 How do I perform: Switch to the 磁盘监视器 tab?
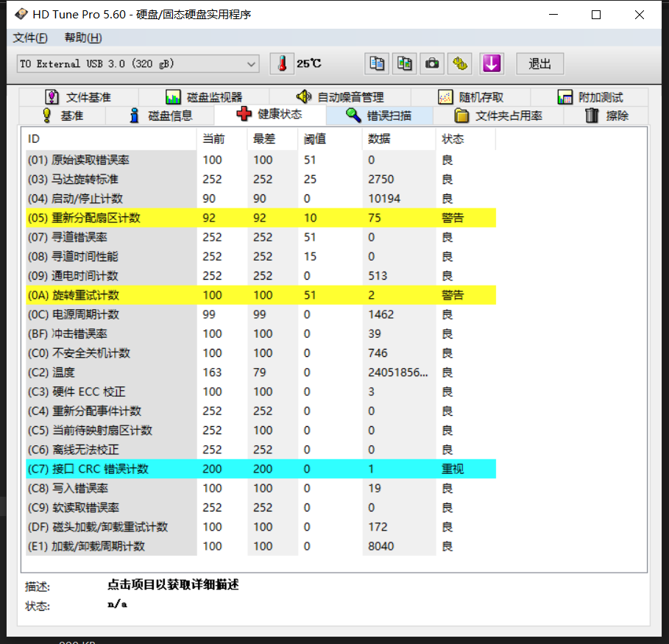(204, 97)
